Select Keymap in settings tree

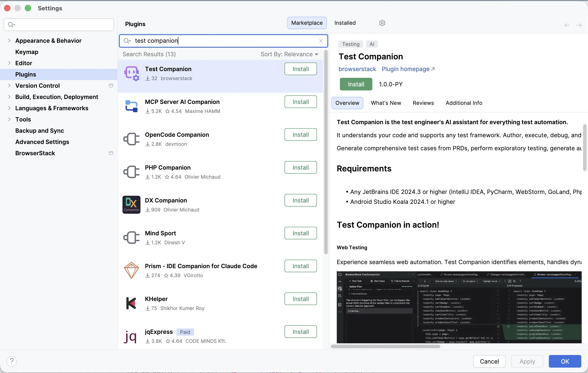click(59, 52)
